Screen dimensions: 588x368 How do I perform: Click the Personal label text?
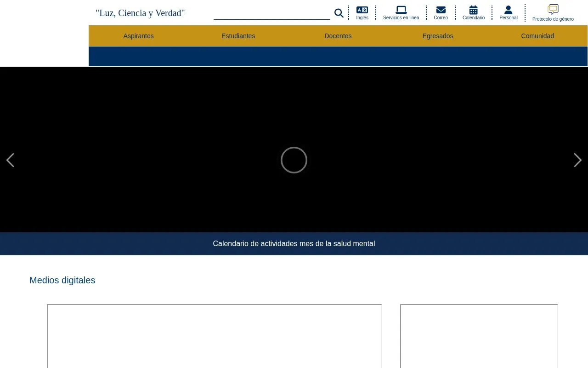coord(509,18)
